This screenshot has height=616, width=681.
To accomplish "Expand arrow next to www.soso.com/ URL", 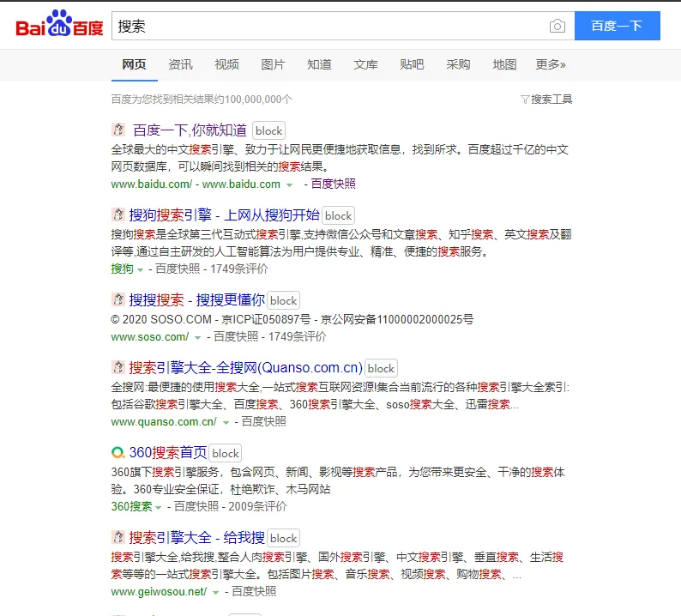I will (x=197, y=337).
